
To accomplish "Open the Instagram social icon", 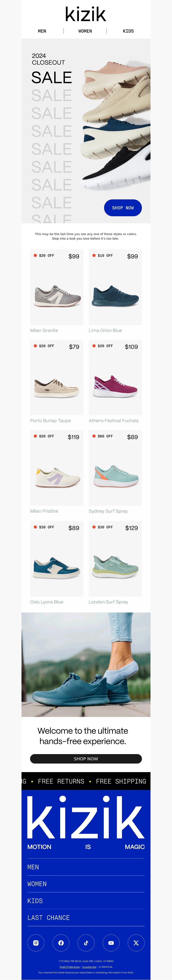I will coord(36,943).
